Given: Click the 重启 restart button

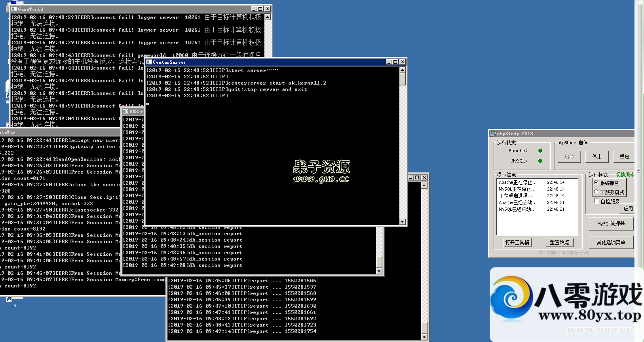Looking at the screenshot, I should point(624,157).
